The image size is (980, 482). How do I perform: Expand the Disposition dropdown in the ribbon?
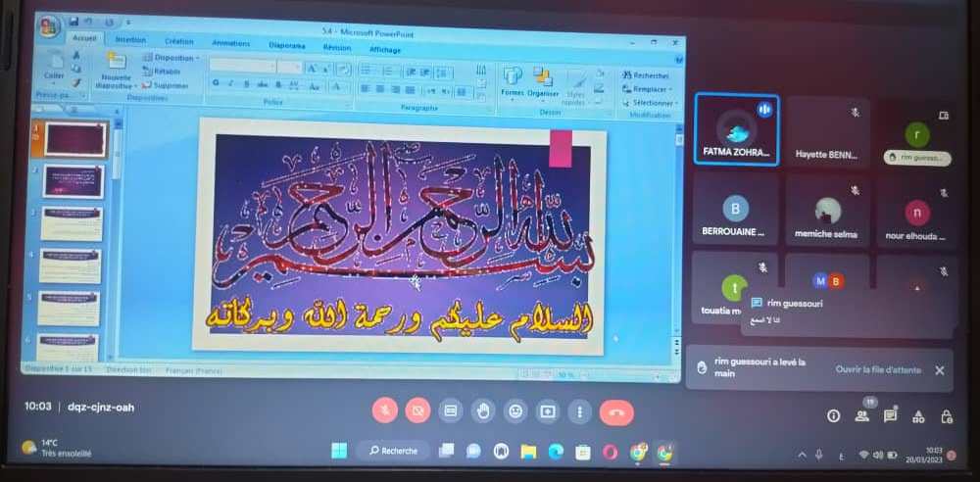[171, 59]
